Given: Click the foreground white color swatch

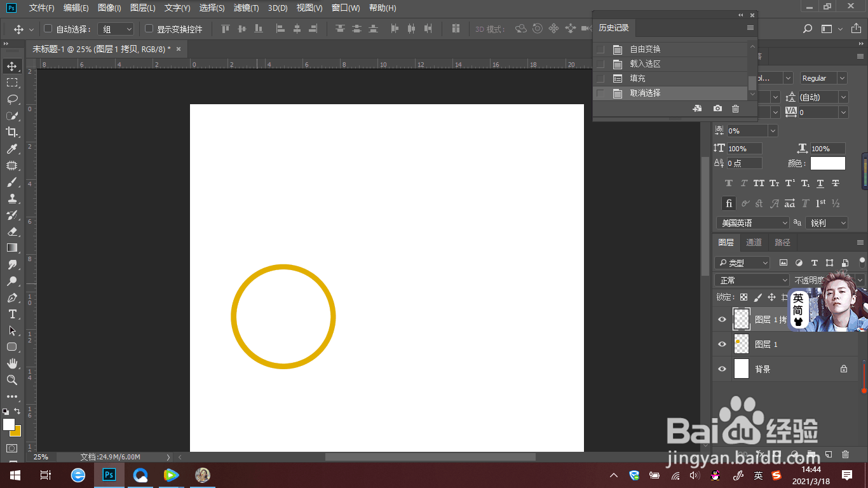Looking at the screenshot, I should [8, 424].
